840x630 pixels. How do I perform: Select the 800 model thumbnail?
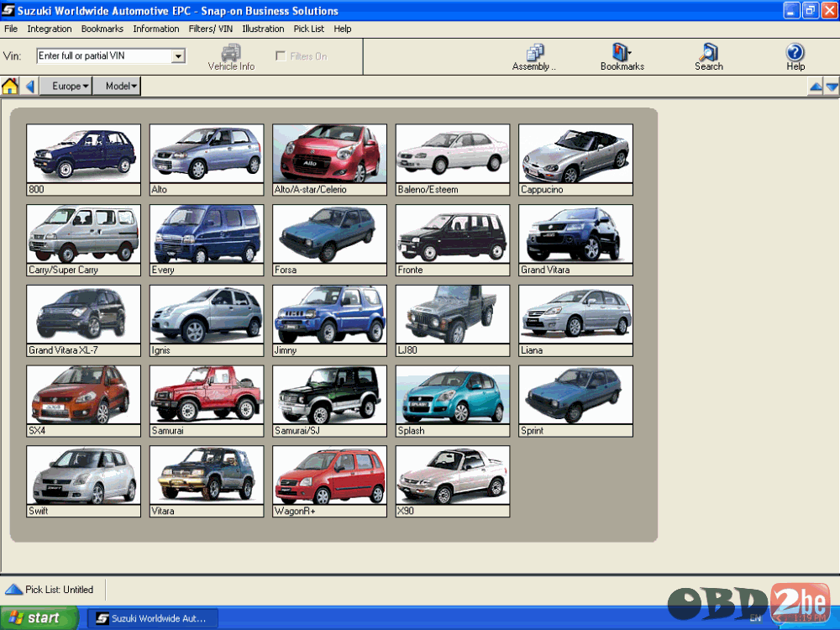click(83, 160)
